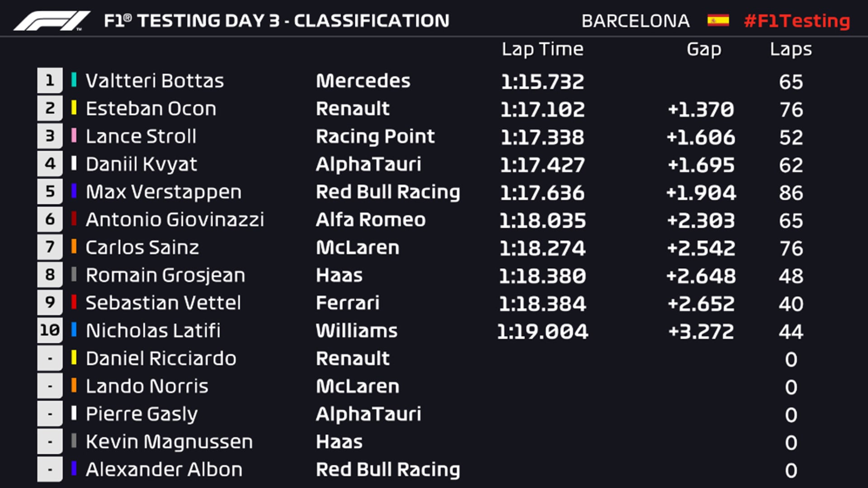Click Sebastian Vettel's gap +2.652
The height and width of the screenshot is (488, 868).
pyautogui.click(x=701, y=304)
